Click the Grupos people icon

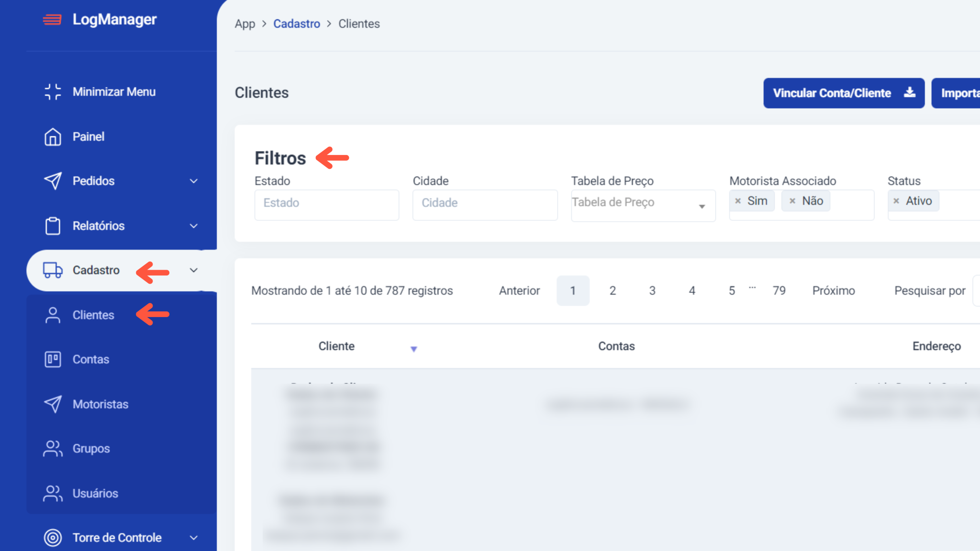pos(53,449)
